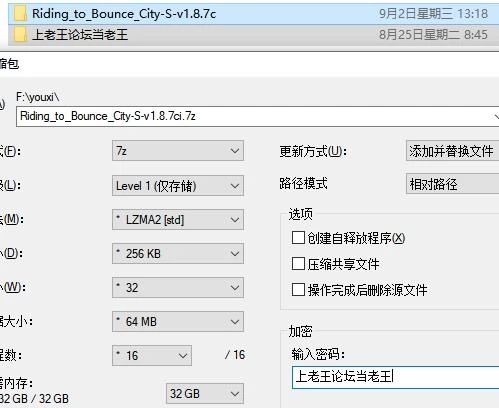Enable 压缩共享文件 checkbox
This screenshot has width=499, height=408.
tap(298, 264)
